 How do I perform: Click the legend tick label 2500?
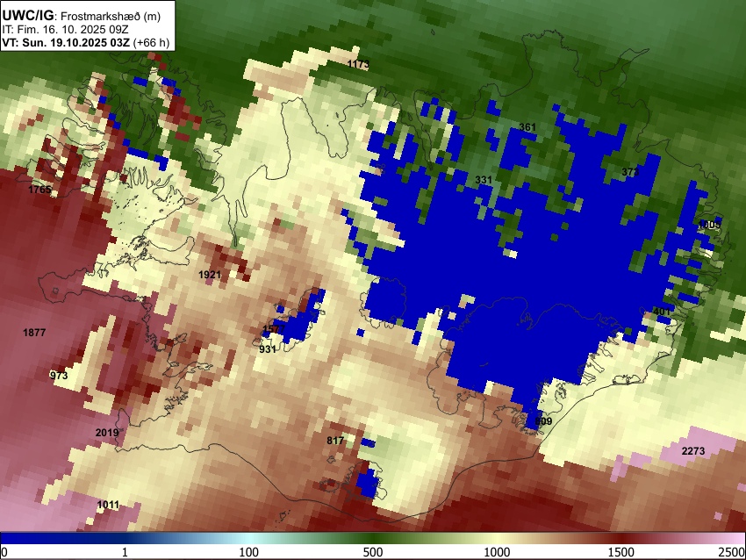coord(732,552)
